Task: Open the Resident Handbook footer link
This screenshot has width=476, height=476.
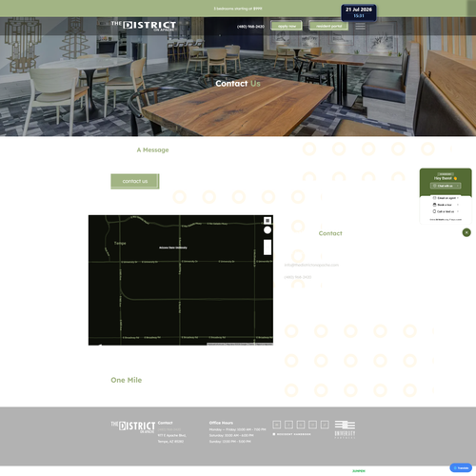Action: click(292, 434)
